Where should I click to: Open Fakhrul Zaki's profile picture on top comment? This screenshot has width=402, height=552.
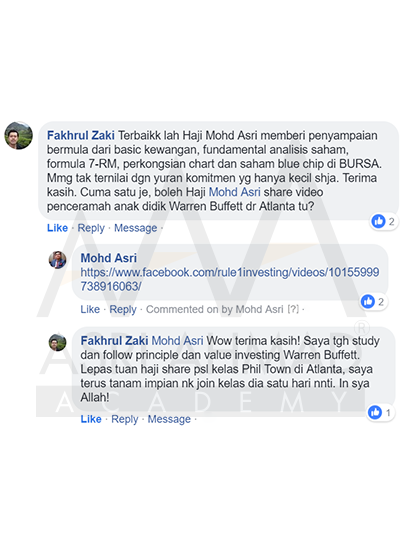tap(19, 136)
